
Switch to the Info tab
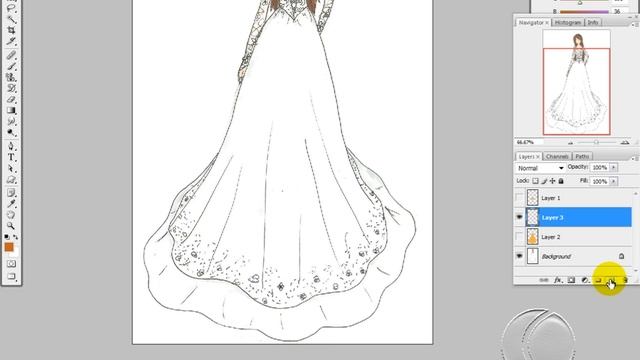tap(593, 23)
